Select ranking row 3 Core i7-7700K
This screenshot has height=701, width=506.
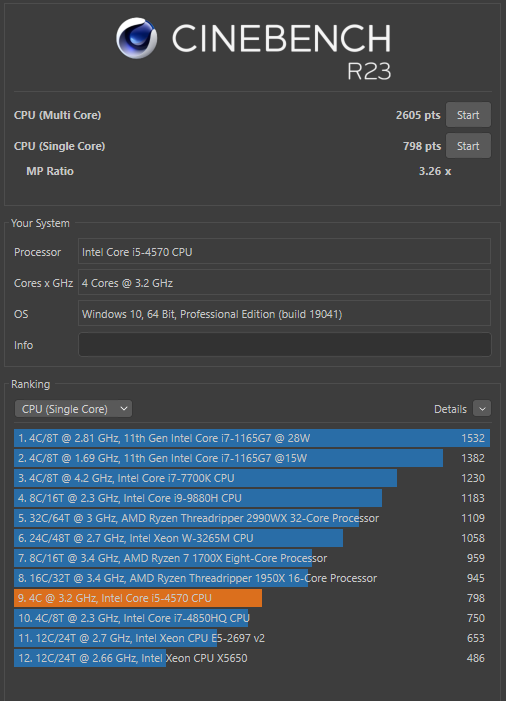252,478
